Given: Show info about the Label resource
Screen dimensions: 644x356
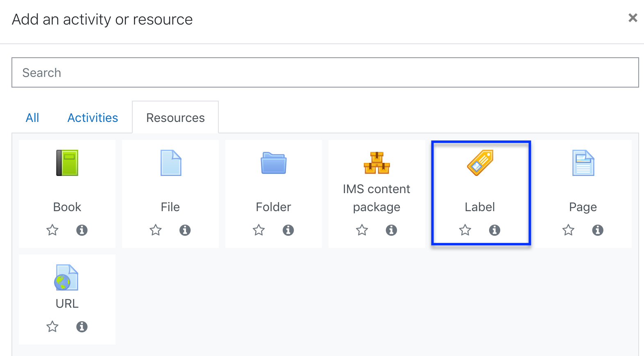Looking at the screenshot, I should pos(495,230).
